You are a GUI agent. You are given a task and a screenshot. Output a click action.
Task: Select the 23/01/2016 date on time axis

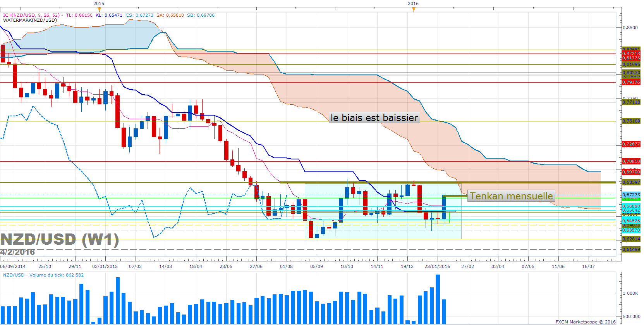[x=437, y=266]
